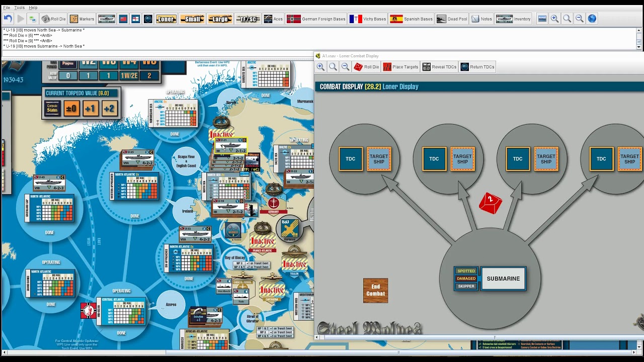Open German Foreign Bases
Viewport: 644px width, 362px height.
pyautogui.click(x=316, y=19)
